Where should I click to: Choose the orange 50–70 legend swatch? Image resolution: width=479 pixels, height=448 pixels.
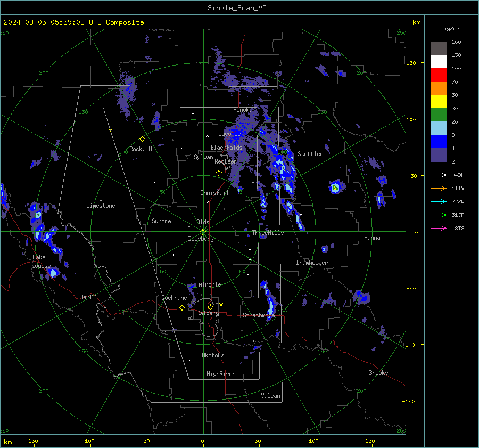[439, 88]
